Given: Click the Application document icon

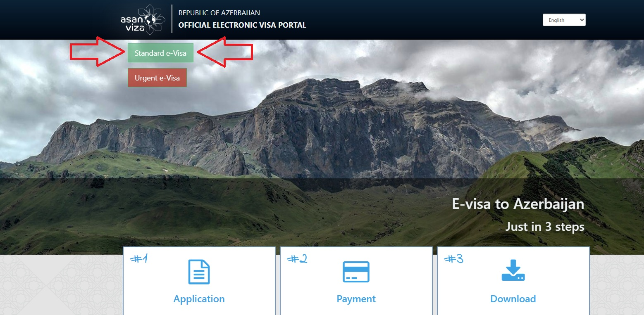Looking at the screenshot, I should (x=199, y=272).
